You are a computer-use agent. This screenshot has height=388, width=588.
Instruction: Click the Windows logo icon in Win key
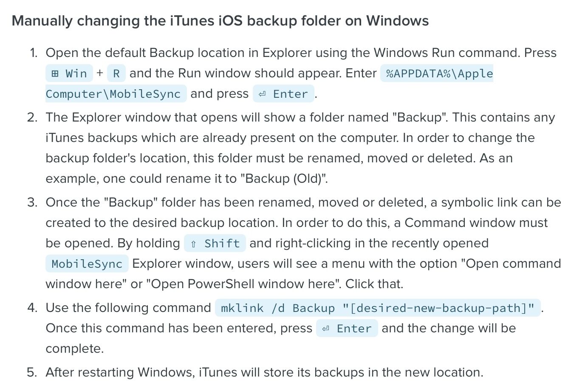pos(55,74)
